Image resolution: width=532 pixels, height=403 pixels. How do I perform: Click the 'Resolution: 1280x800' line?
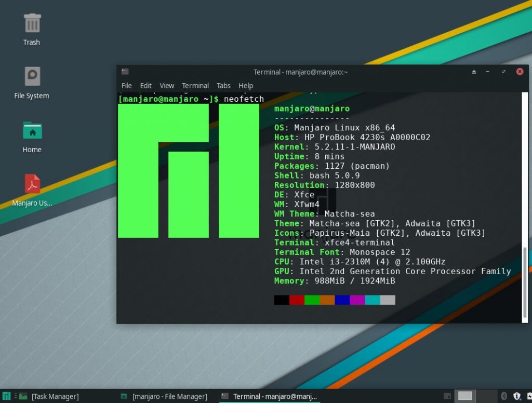[324, 185]
